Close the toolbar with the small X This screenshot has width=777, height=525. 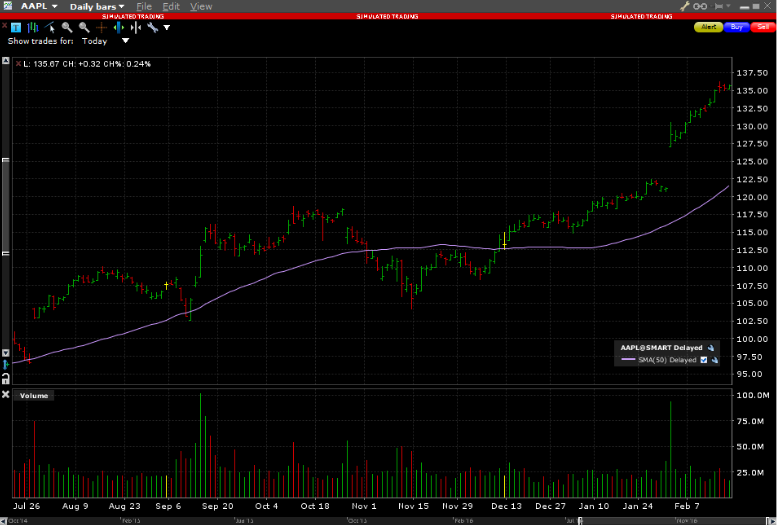pyautogui.click(x=4, y=25)
